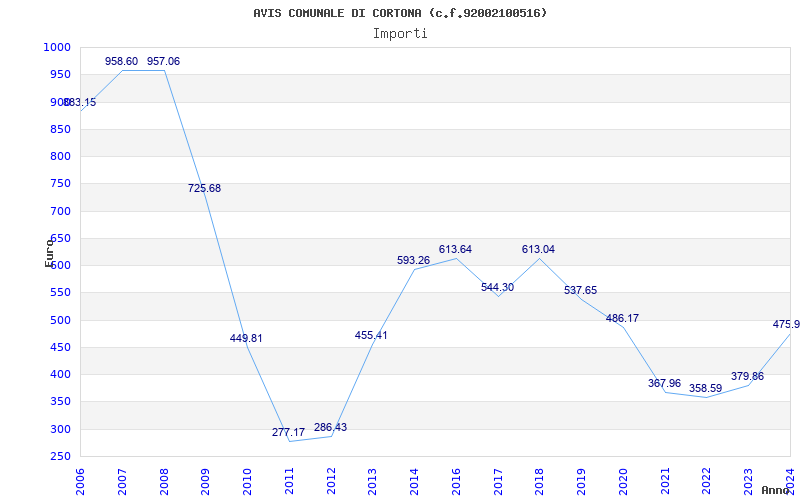Click the 486.17 value label
Viewport: 800px width, 500px height.
pyautogui.click(x=622, y=318)
